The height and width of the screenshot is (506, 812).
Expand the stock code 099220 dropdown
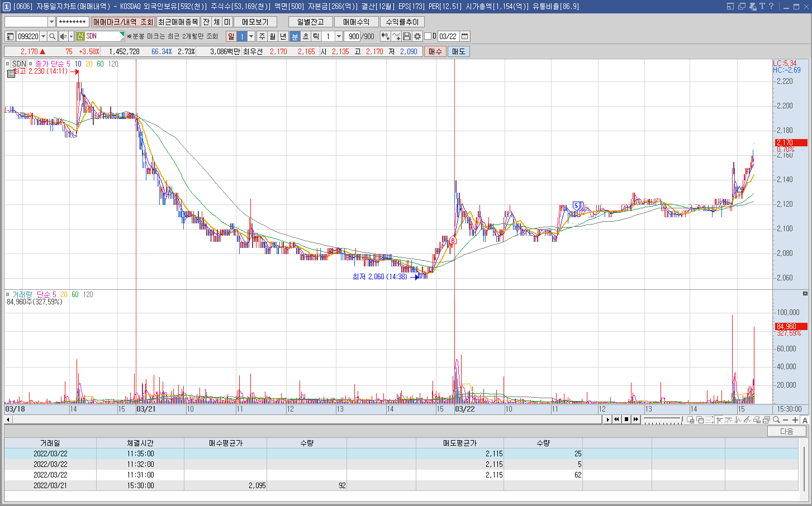[x=43, y=36]
